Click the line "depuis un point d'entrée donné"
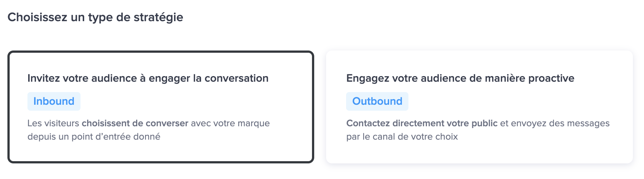Viewport: 644px width, 179px height. 94,137
